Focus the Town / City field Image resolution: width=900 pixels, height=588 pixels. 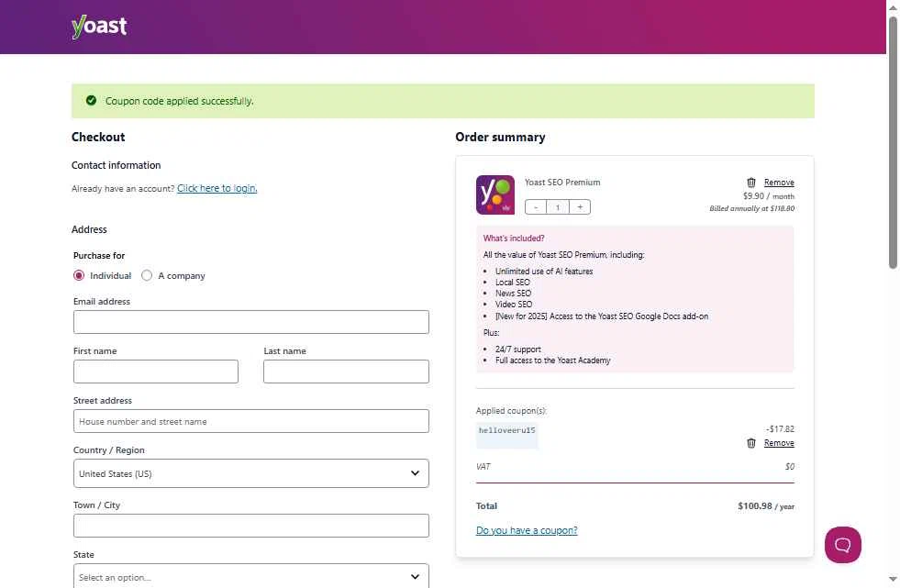(250, 526)
